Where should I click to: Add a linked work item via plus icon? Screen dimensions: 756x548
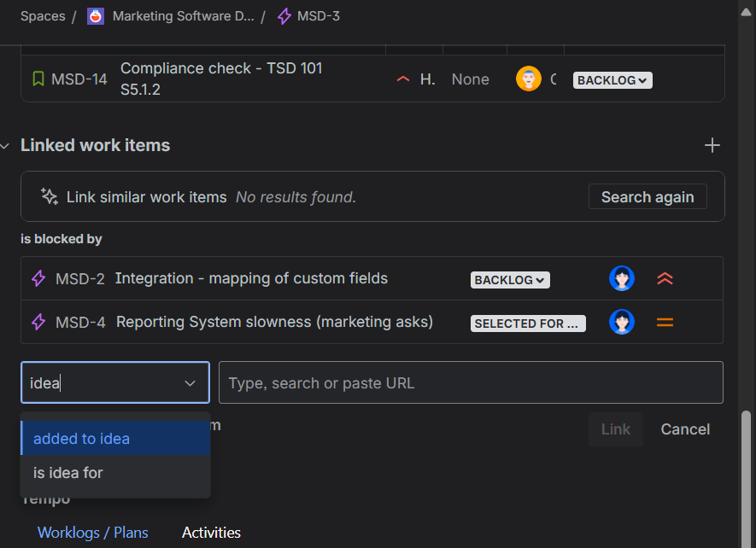(x=712, y=145)
